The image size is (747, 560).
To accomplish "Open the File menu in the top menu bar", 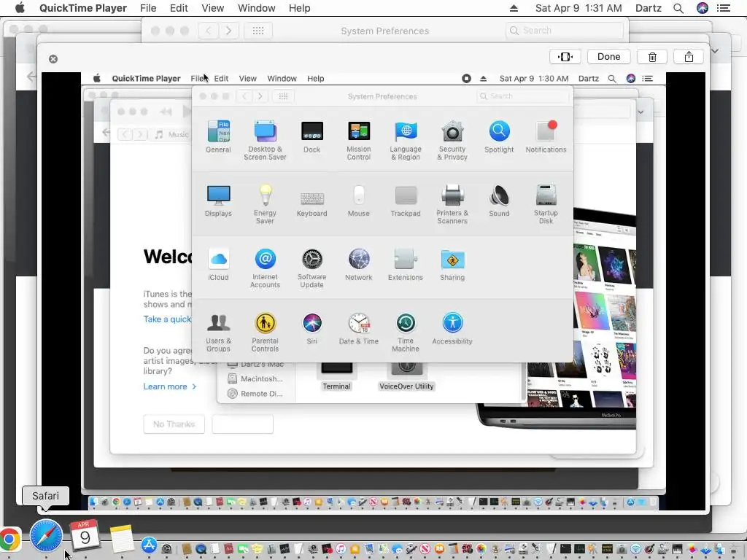I will click(x=148, y=8).
